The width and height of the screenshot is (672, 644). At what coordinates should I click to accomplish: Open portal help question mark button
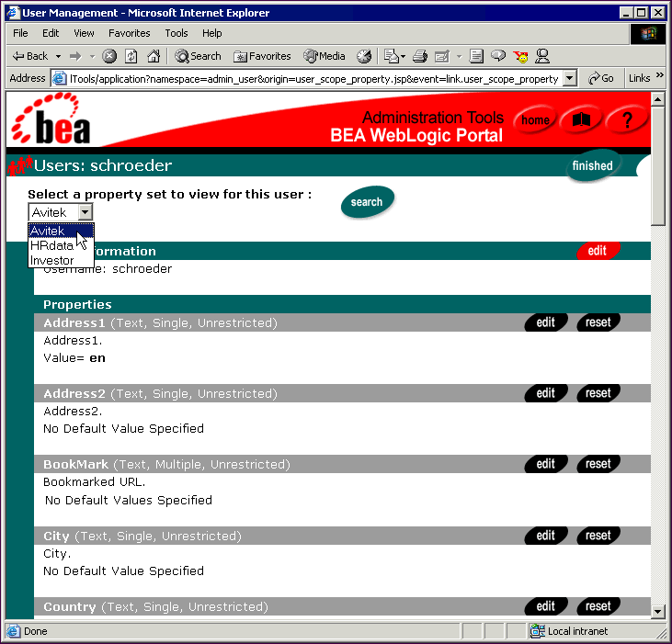click(x=627, y=120)
